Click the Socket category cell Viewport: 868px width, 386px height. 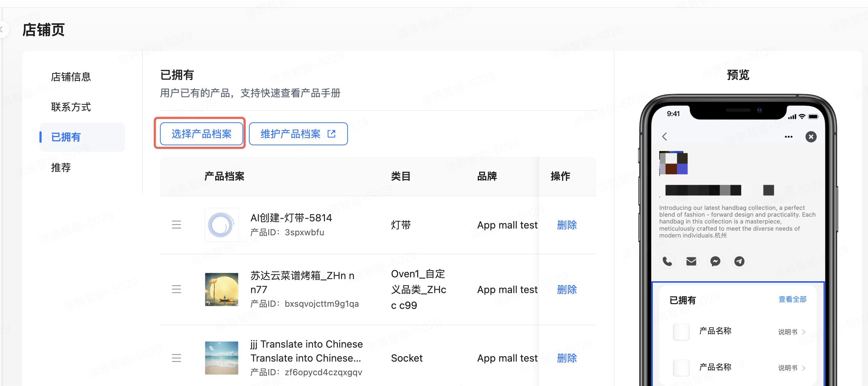407,358
